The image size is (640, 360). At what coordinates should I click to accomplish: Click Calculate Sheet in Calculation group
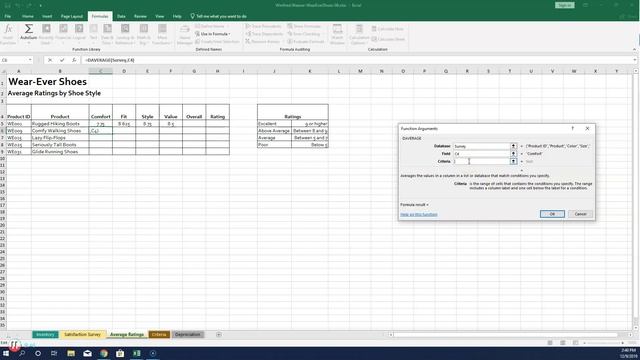click(388, 39)
